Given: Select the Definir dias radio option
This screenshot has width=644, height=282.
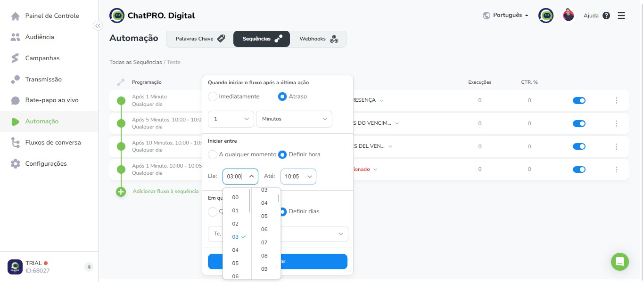Looking at the screenshot, I should pyautogui.click(x=282, y=211).
